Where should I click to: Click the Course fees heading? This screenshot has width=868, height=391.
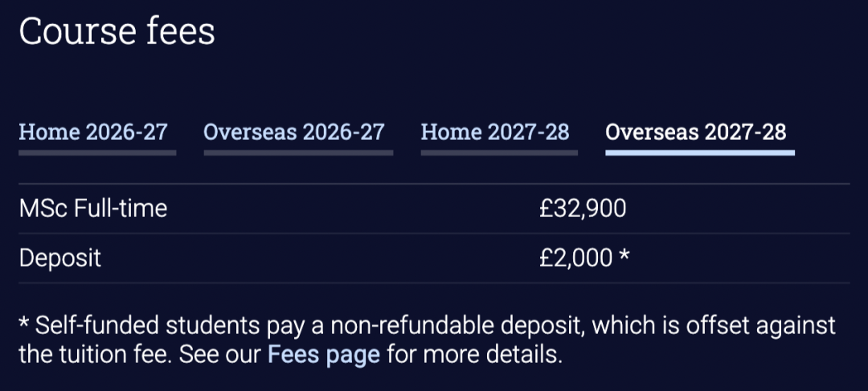click(117, 31)
